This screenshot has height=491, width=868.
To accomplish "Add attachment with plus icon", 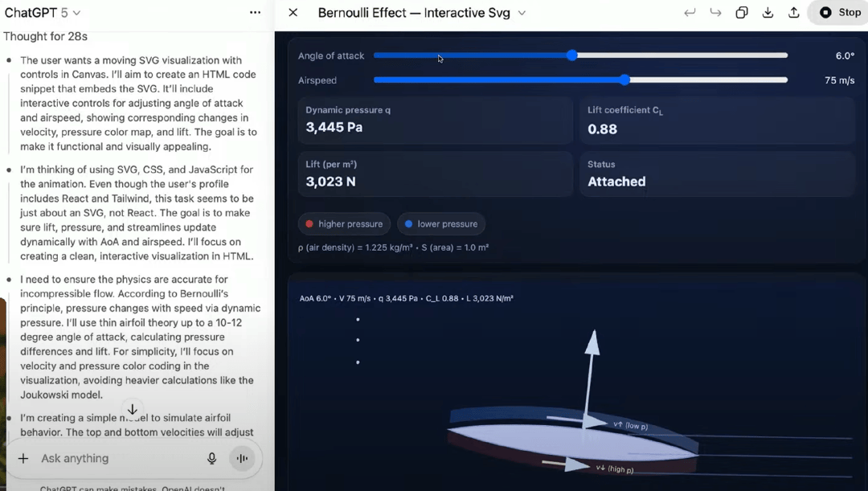I will pyautogui.click(x=23, y=458).
